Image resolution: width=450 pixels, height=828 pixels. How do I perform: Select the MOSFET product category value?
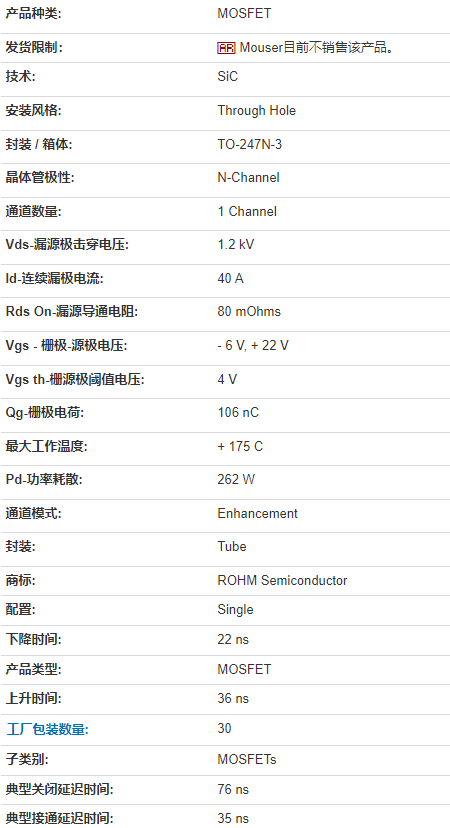pyautogui.click(x=244, y=13)
